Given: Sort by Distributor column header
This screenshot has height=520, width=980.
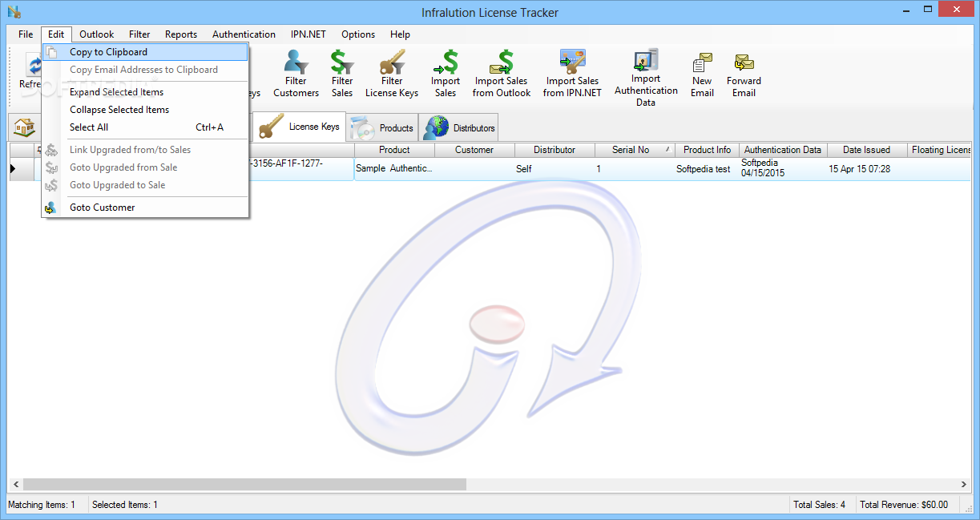Looking at the screenshot, I should (555, 150).
